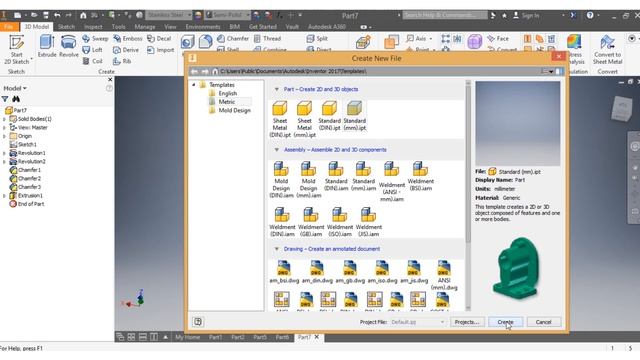Select the Metric templates folder

tap(222, 102)
